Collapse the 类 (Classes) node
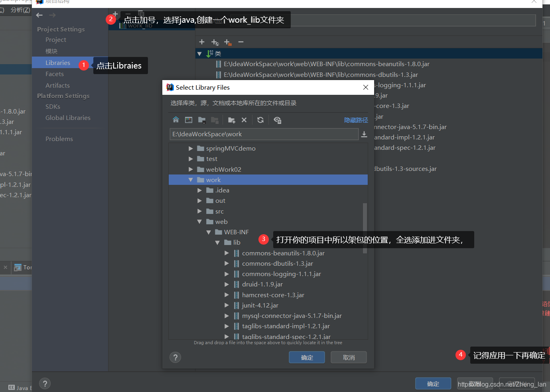The image size is (550, 392). (x=199, y=53)
